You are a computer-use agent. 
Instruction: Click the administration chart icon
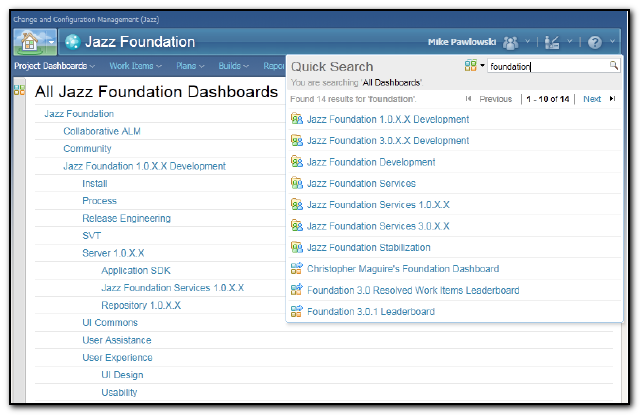point(552,42)
